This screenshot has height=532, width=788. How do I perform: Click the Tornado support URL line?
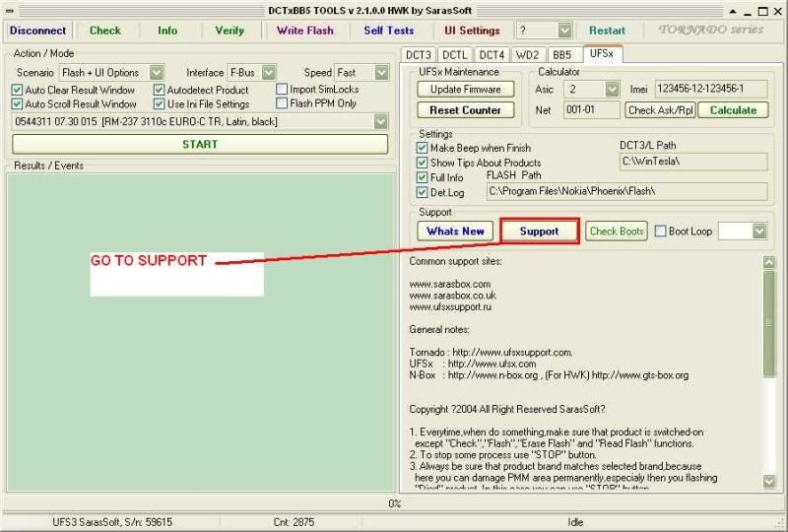pyautogui.click(x=491, y=353)
